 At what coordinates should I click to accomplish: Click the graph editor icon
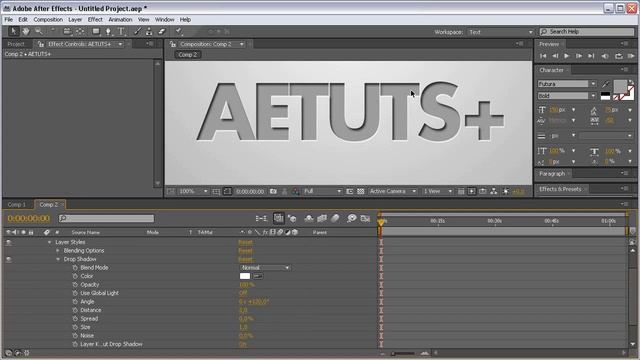pos(365,219)
